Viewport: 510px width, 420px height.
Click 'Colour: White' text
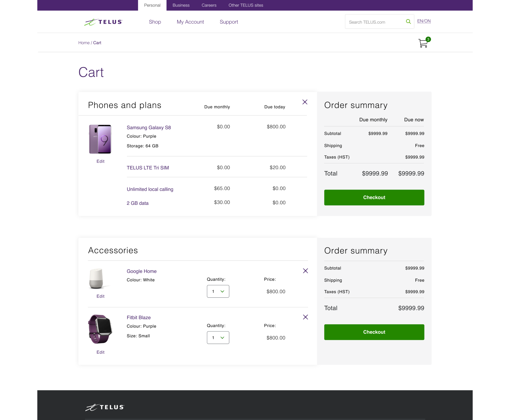click(140, 280)
